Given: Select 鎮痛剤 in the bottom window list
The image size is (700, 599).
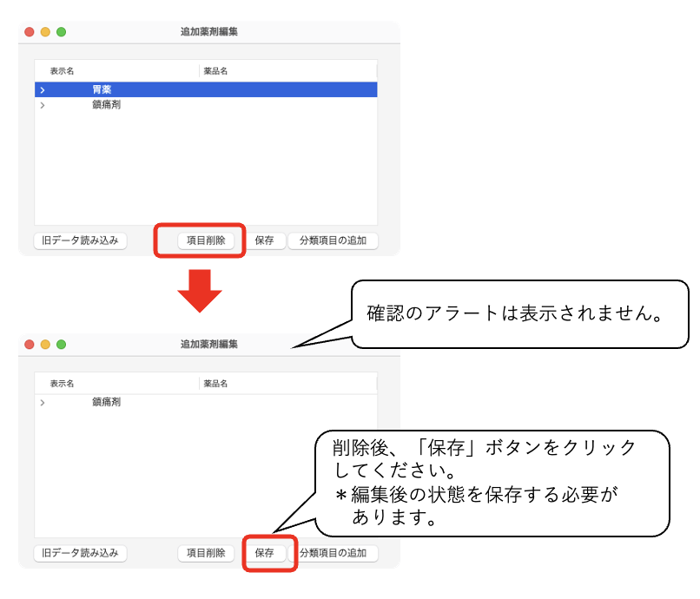Looking at the screenshot, I should click(104, 402).
